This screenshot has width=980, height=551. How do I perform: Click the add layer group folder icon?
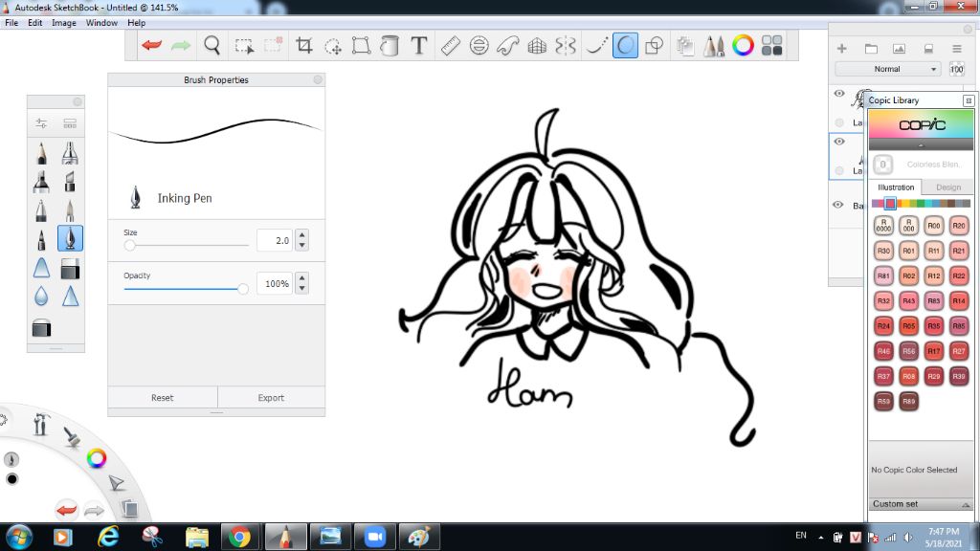coord(871,48)
